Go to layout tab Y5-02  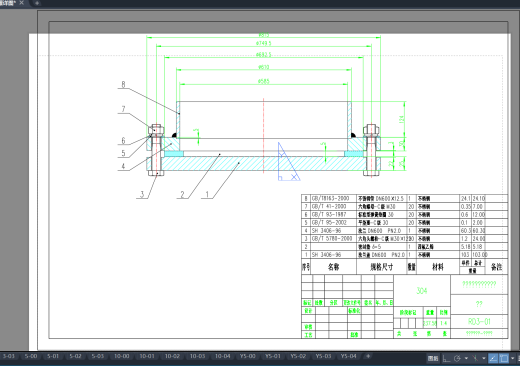pyautogui.click(x=298, y=356)
